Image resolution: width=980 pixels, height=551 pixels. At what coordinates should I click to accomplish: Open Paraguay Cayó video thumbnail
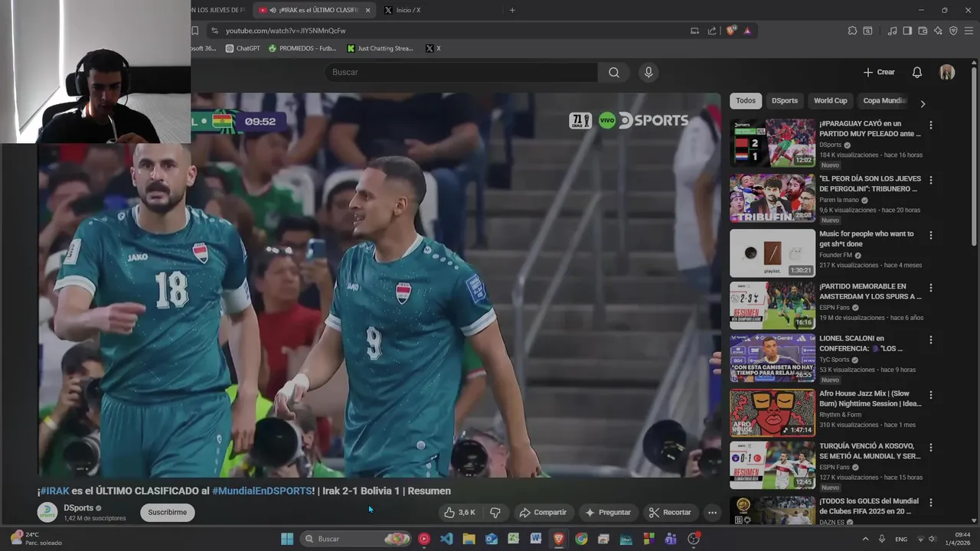[772, 143]
